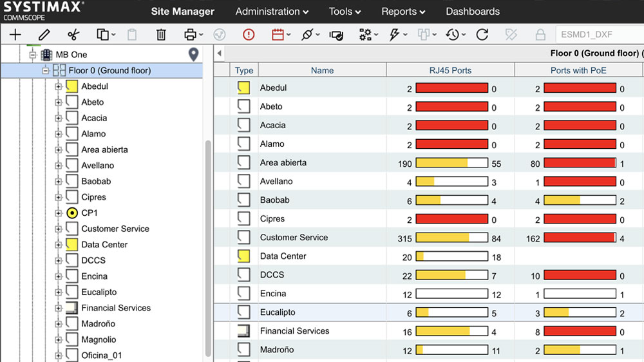Click the Refresh icon in toolbar
This screenshot has height=362, width=644.
click(482, 35)
